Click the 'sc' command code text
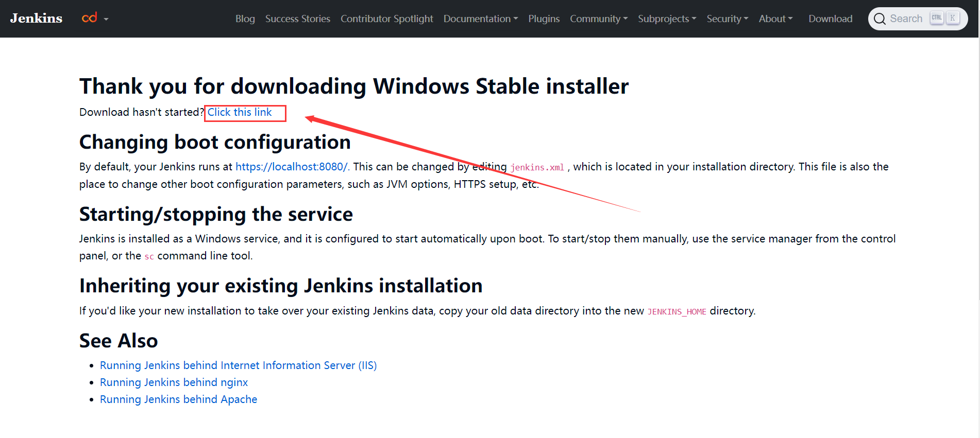This screenshot has height=438, width=980. point(149,256)
